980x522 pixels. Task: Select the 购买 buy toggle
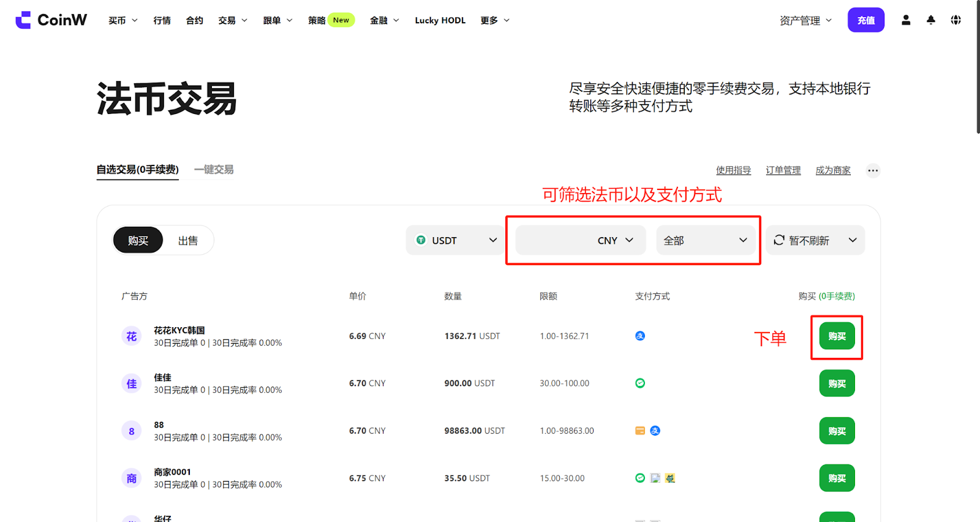(x=138, y=240)
